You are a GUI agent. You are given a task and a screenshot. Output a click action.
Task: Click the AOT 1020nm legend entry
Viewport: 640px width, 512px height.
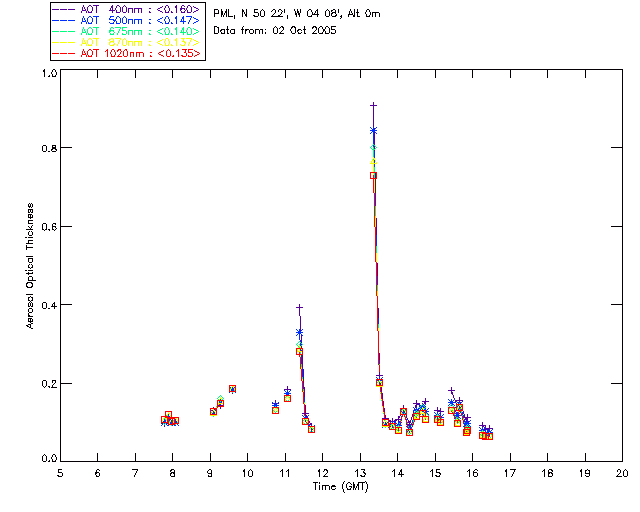coord(127,53)
